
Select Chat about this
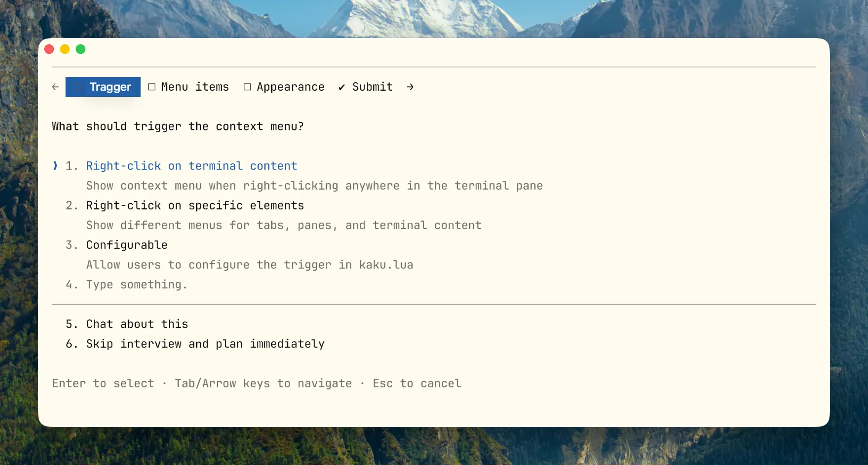[137, 324]
